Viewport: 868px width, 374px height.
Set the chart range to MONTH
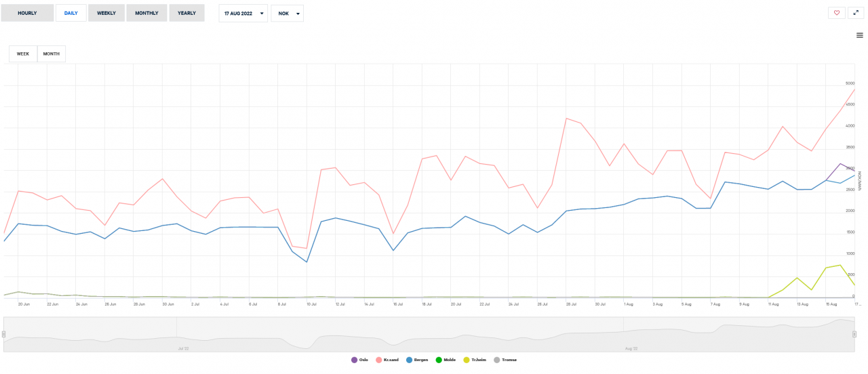pyautogui.click(x=52, y=54)
